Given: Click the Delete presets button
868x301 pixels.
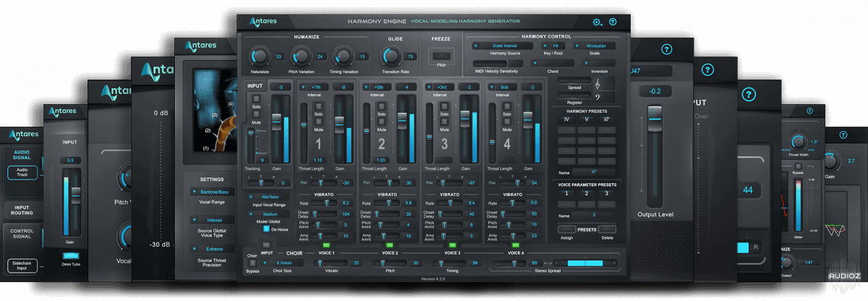Looking at the screenshot, I should coord(605,228).
